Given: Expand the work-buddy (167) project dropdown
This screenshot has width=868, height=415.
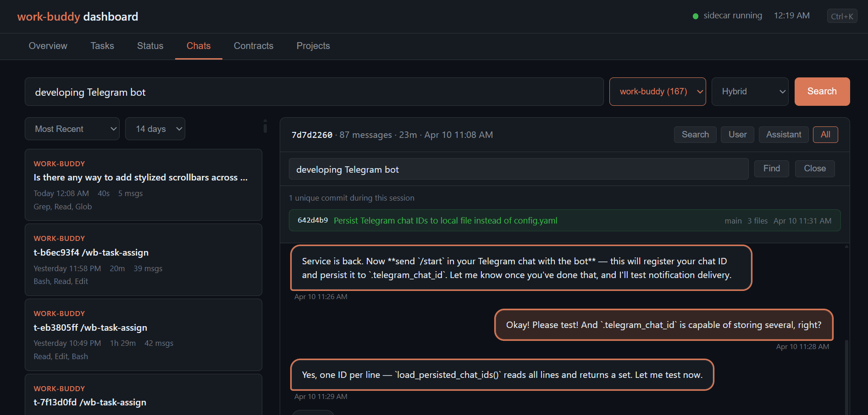Looking at the screenshot, I should point(658,92).
